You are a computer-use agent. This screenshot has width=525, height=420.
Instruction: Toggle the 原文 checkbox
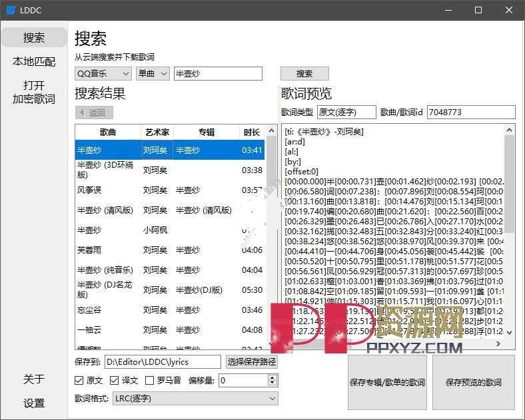coord(79,380)
